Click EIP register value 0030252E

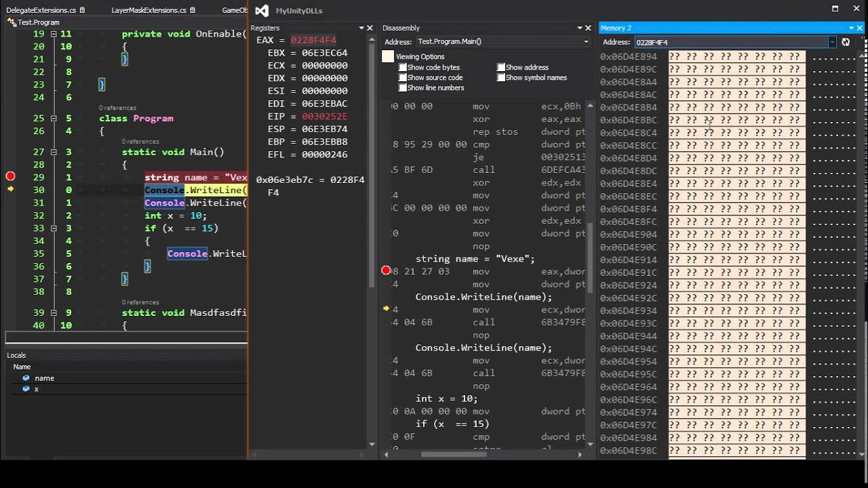(x=325, y=117)
